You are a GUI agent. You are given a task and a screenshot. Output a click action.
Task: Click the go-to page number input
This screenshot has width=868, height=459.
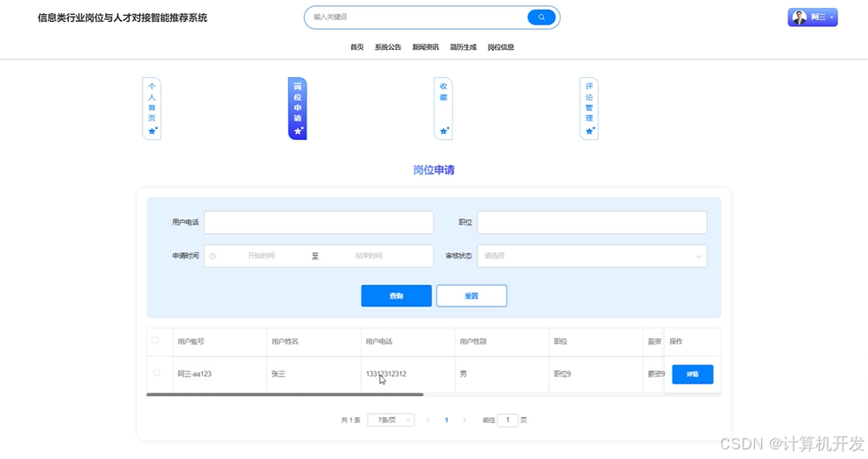(x=508, y=420)
